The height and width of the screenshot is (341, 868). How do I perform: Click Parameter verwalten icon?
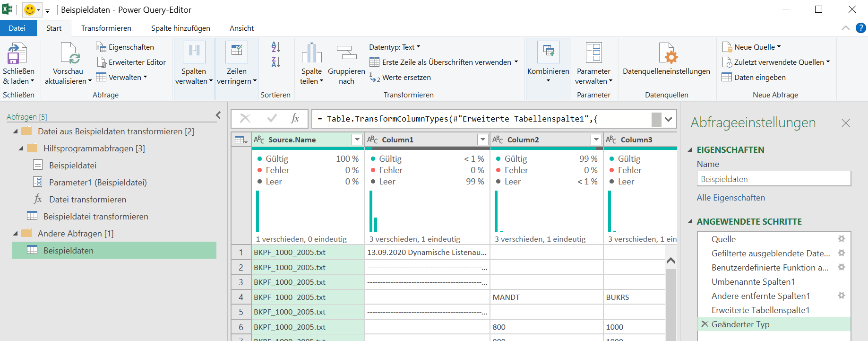coord(593,52)
